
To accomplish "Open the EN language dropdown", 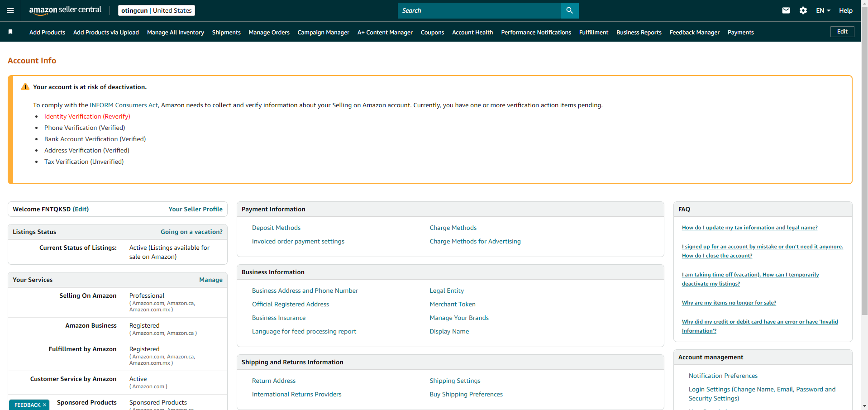I will click(823, 10).
